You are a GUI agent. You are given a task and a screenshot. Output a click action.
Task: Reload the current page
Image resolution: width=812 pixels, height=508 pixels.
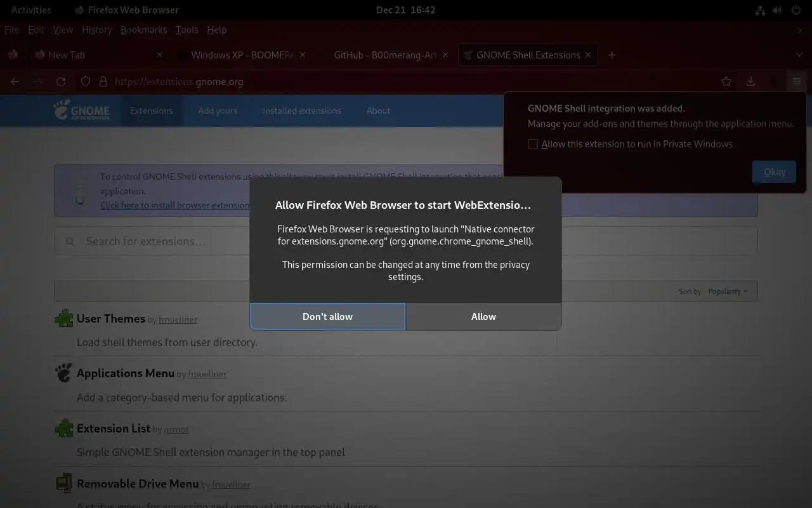pos(61,81)
